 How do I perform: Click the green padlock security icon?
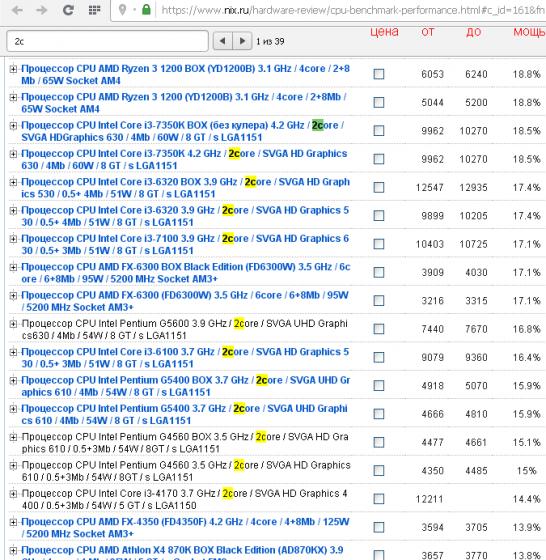tap(146, 10)
